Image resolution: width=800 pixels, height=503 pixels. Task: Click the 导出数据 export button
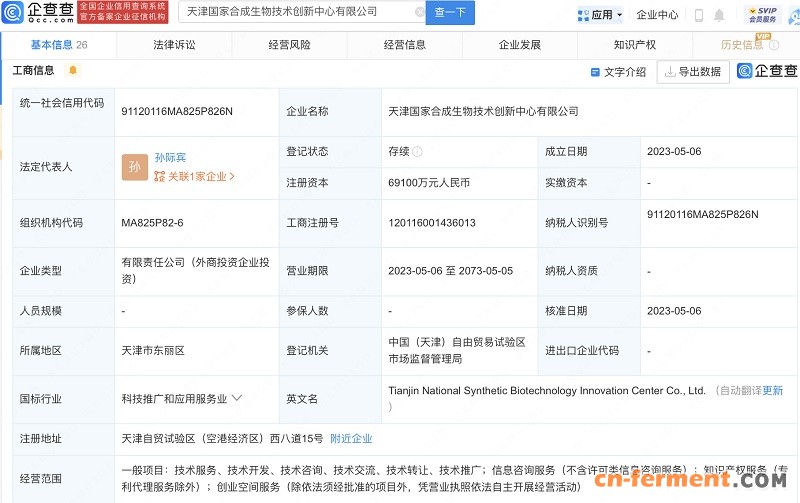(693, 71)
